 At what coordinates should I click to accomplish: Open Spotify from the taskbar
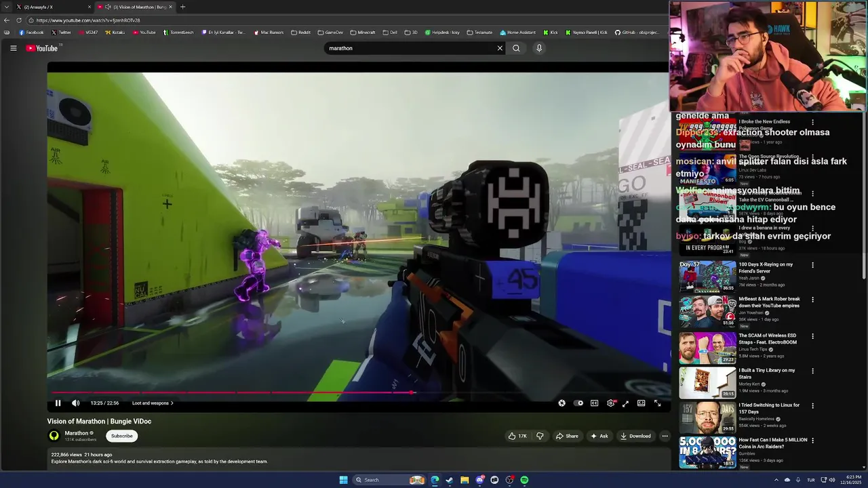524,480
